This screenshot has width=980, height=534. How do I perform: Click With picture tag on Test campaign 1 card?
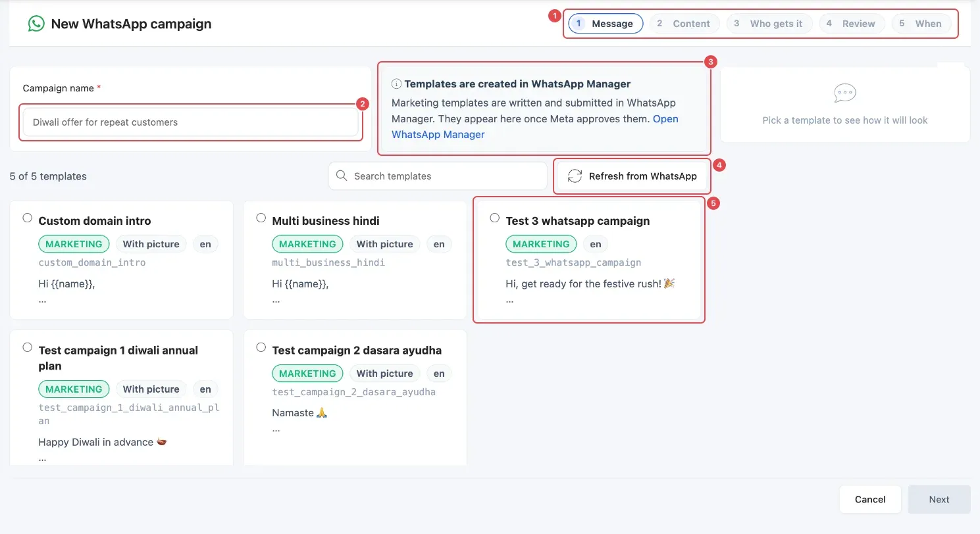click(151, 389)
